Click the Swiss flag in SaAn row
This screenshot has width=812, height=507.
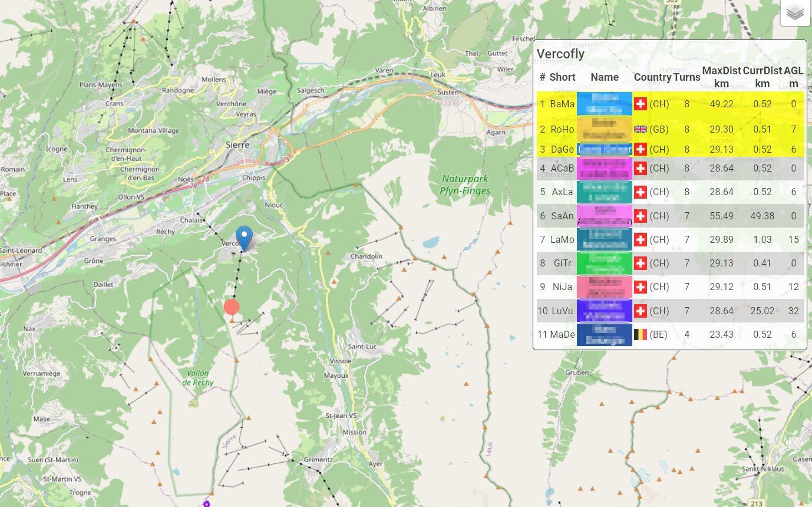click(x=640, y=216)
